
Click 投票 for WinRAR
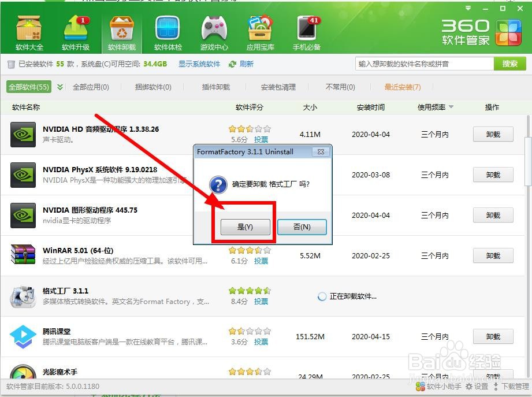click(261, 261)
